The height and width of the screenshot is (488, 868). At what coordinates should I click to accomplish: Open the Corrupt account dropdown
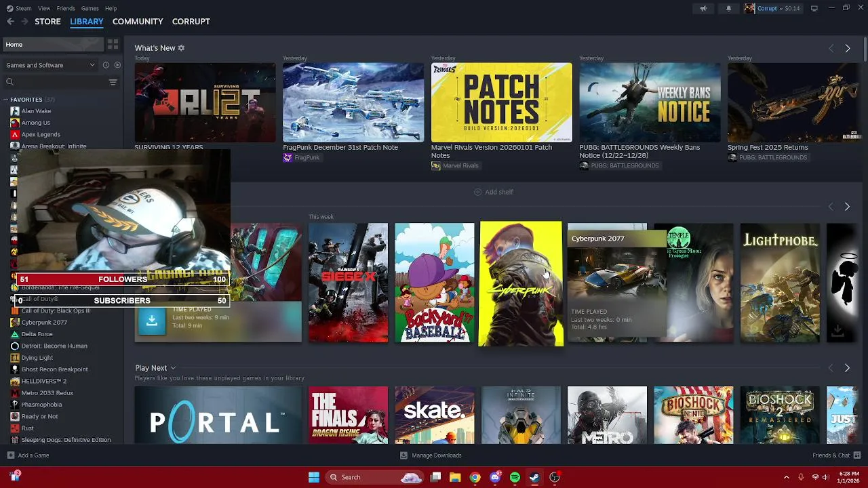click(x=772, y=8)
